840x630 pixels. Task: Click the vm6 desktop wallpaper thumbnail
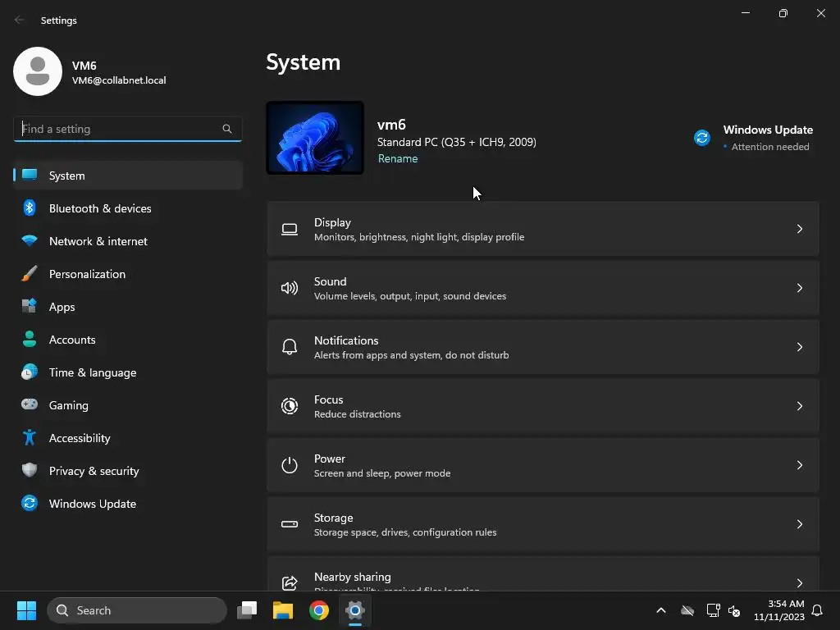(315, 138)
